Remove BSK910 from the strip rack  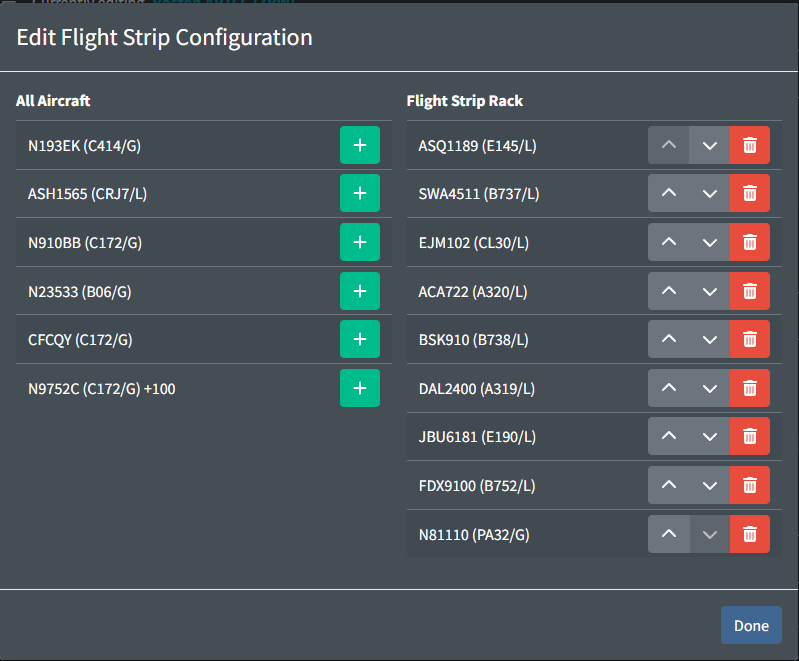click(x=750, y=339)
